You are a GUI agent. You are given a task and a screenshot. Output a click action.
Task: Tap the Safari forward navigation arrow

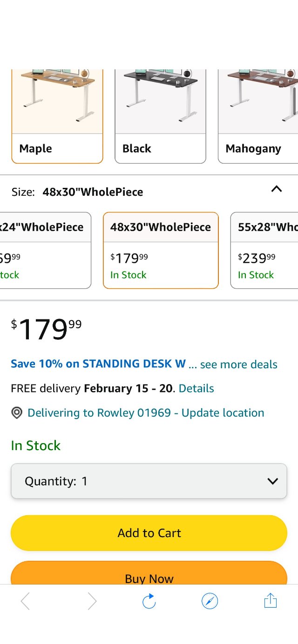[91, 601]
